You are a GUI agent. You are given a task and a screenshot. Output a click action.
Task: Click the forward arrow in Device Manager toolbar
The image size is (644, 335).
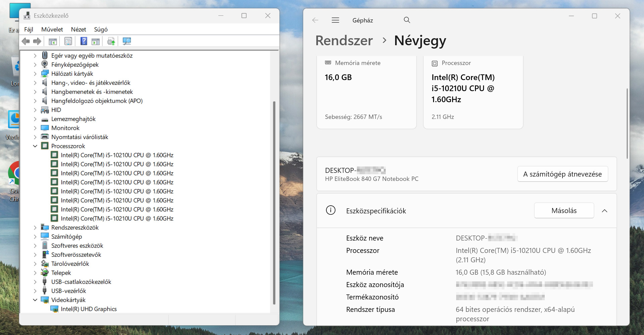point(37,41)
